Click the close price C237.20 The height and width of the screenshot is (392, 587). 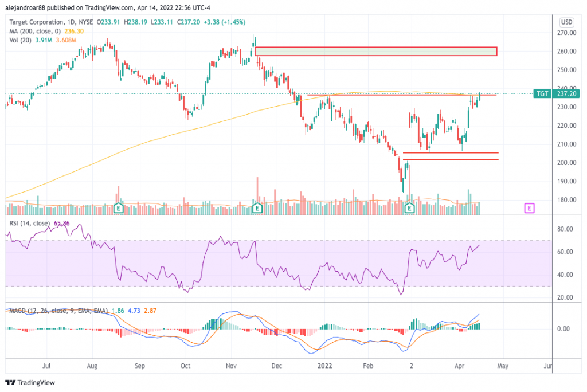click(188, 22)
